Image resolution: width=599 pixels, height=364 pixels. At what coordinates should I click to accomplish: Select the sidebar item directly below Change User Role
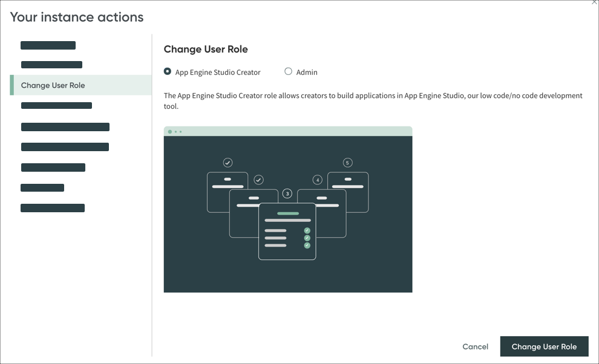coord(56,105)
